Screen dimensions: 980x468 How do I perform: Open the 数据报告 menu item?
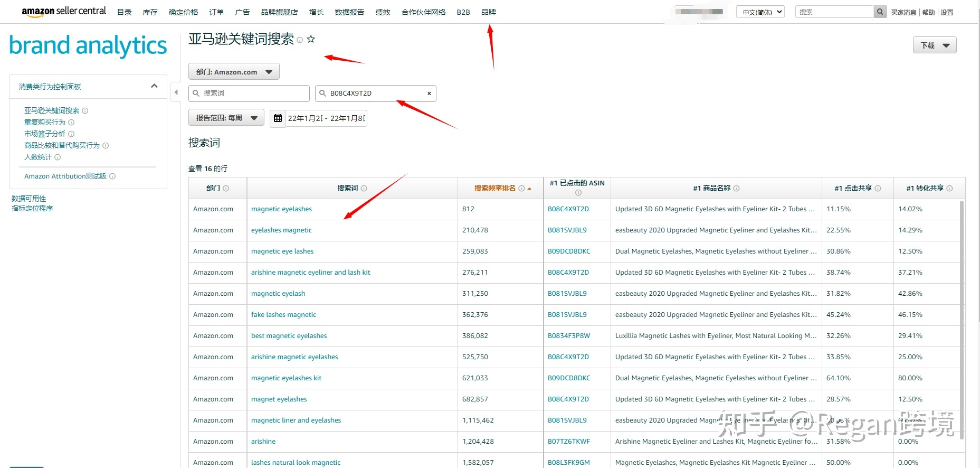(349, 12)
